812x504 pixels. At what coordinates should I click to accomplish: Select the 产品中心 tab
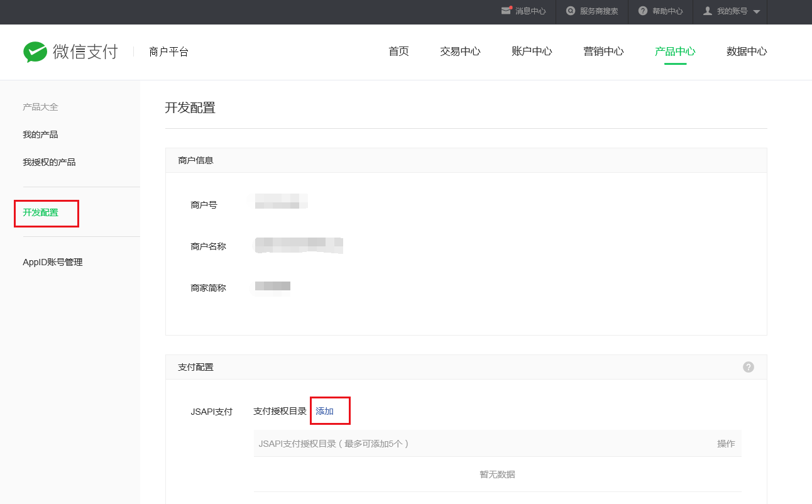(x=675, y=52)
